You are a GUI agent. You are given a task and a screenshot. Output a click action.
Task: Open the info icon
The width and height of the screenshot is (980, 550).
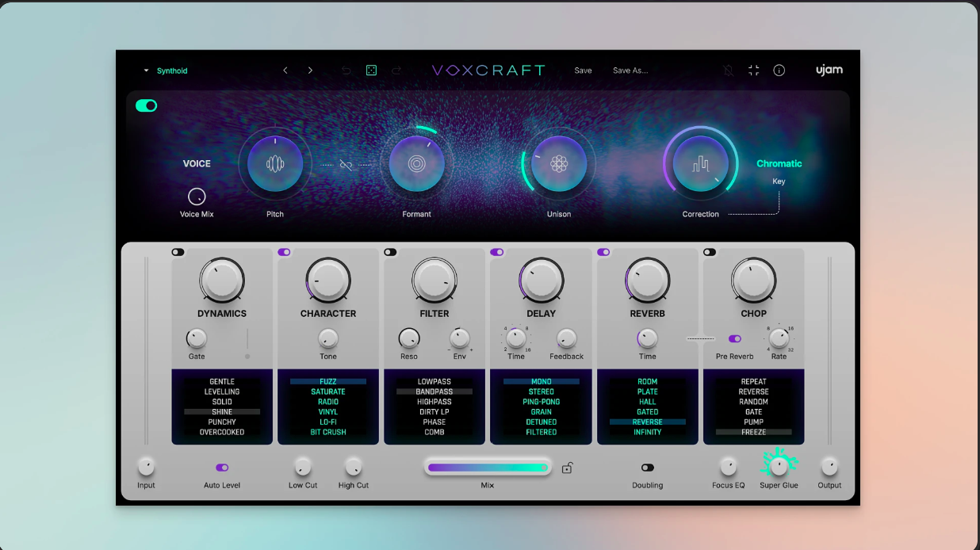[x=779, y=71]
